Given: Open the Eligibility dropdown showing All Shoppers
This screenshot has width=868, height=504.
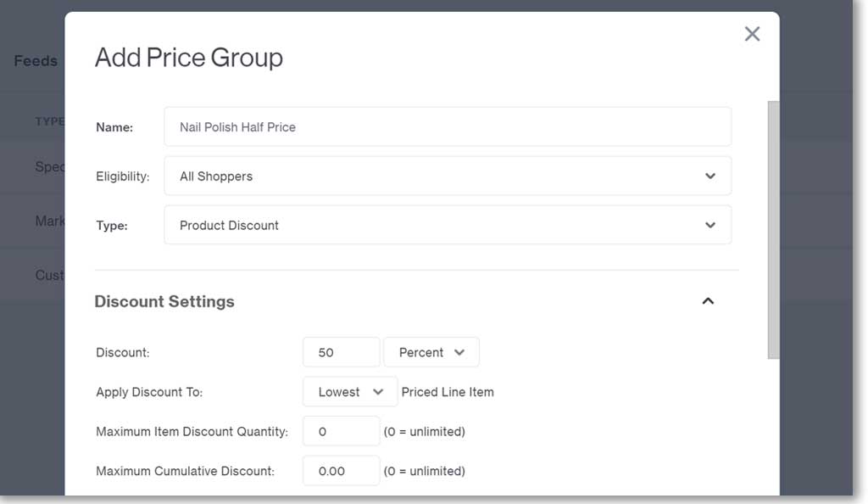Looking at the screenshot, I should (447, 176).
